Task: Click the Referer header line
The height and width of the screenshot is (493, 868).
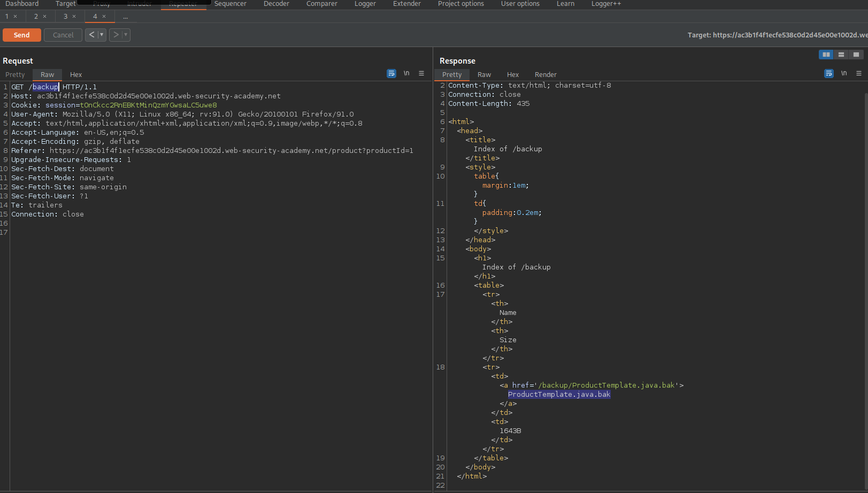Action: [x=212, y=151]
